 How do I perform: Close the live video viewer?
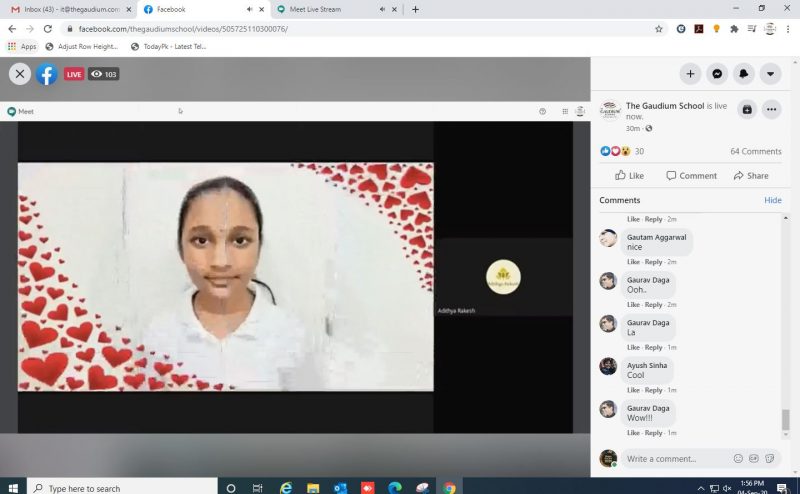[x=20, y=74]
